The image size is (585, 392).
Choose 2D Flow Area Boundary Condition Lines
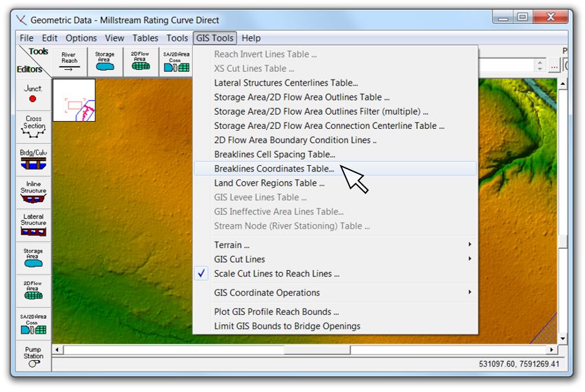coord(336,140)
